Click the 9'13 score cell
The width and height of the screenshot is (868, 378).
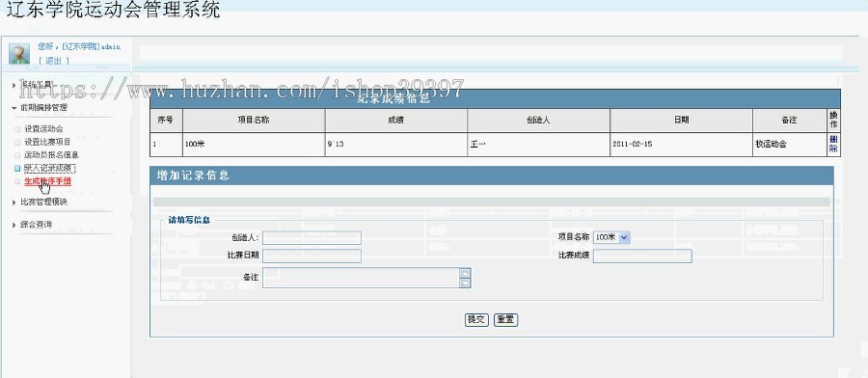(x=396, y=145)
